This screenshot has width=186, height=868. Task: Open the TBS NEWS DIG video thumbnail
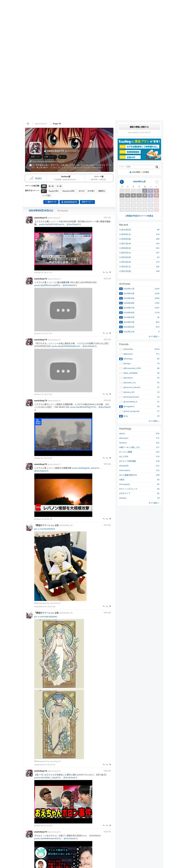(63, 434)
